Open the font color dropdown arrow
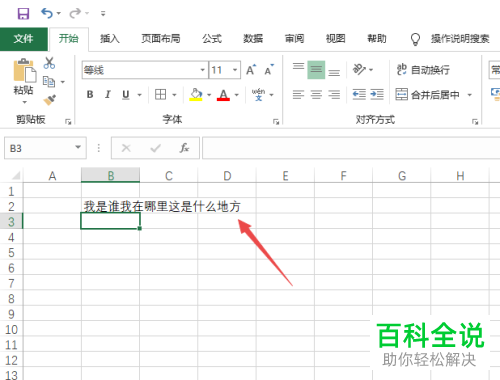 [237, 95]
